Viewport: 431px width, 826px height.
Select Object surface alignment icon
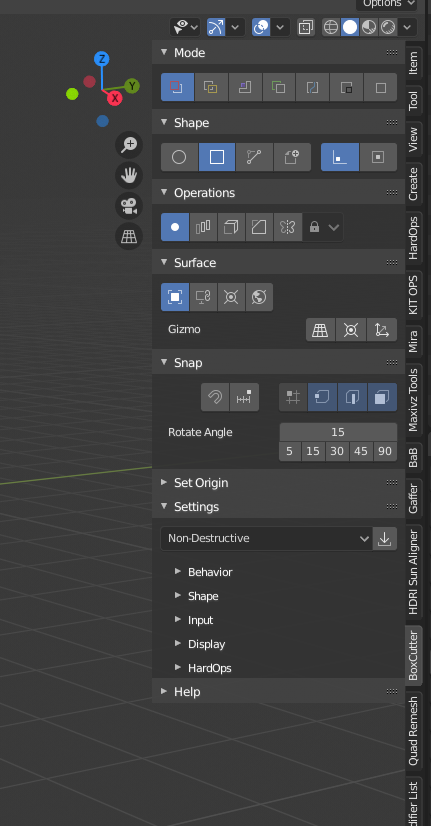coord(175,297)
